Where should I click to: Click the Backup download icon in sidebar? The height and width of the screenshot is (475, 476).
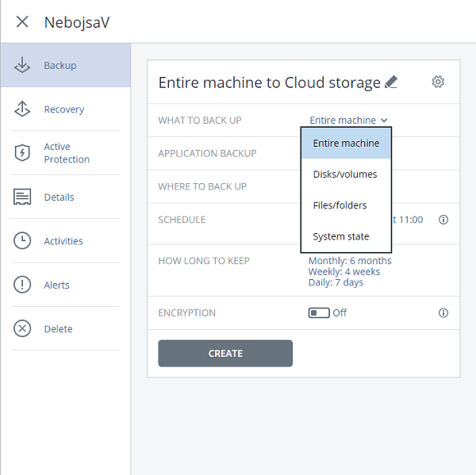(22, 65)
